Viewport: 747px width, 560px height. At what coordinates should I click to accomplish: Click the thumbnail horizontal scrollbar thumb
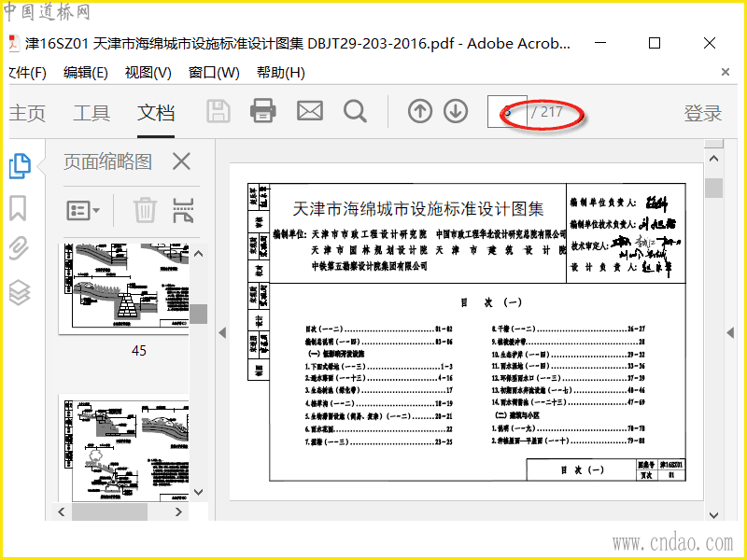[x=109, y=511]
